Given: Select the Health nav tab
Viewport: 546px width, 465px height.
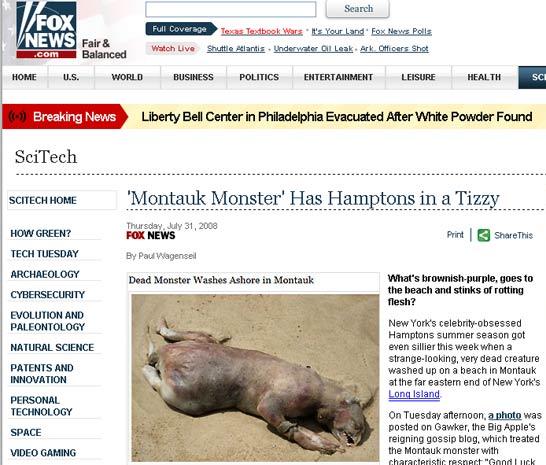Looking at the screenshot, I should [x=484, y=77].
